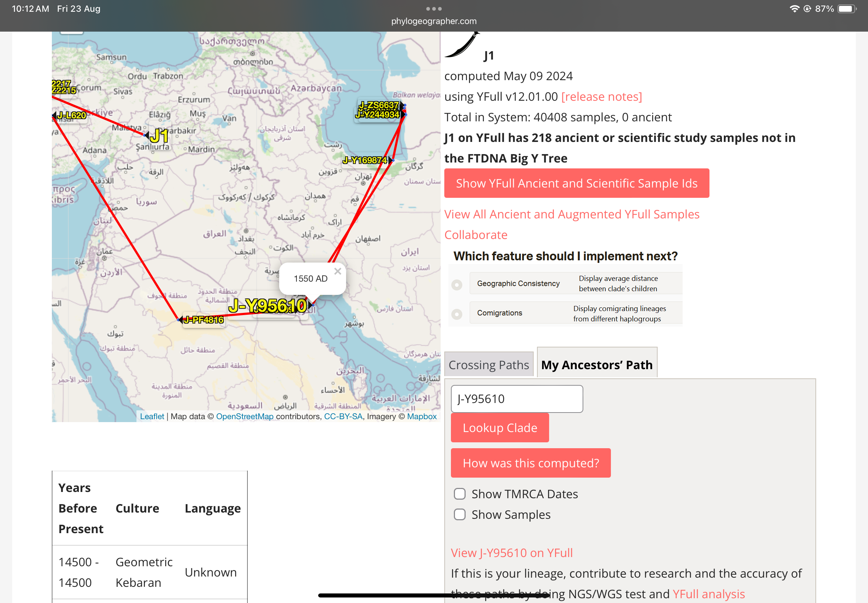Enable Show Samples checkbox

tap(459, 514)
